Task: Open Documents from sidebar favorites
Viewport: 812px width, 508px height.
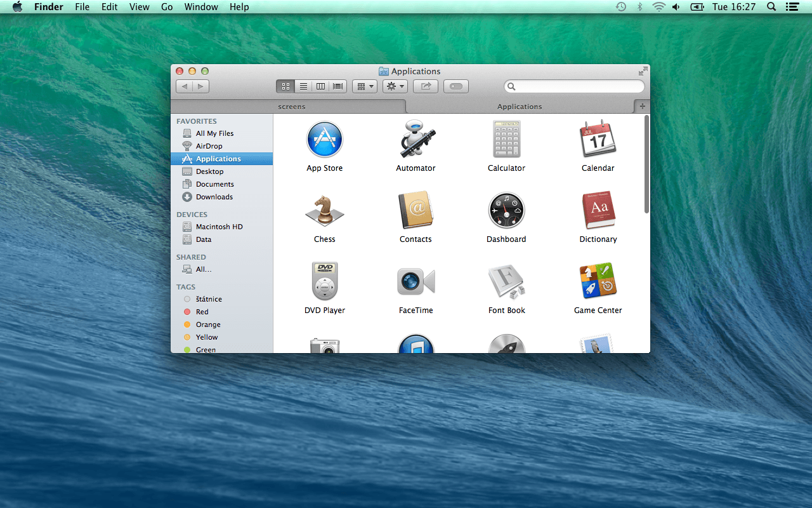Action: pos(221,184)
